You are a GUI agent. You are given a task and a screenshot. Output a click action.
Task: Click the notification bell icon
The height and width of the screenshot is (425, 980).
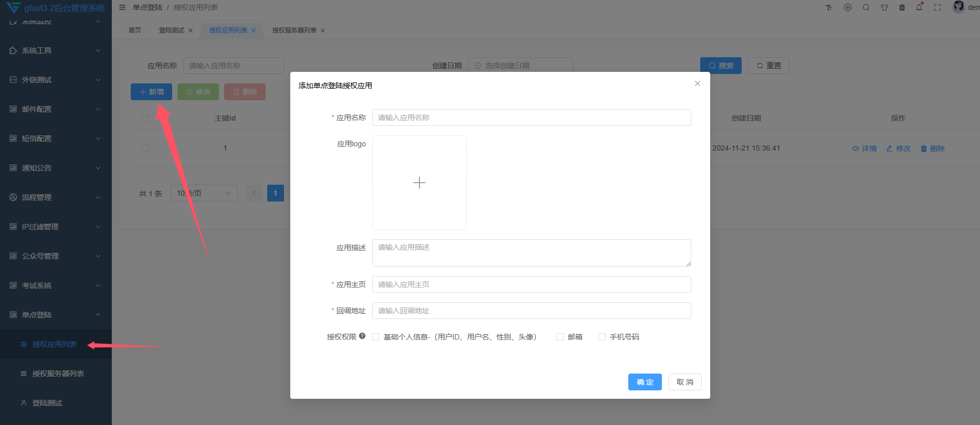click(919, 7)
